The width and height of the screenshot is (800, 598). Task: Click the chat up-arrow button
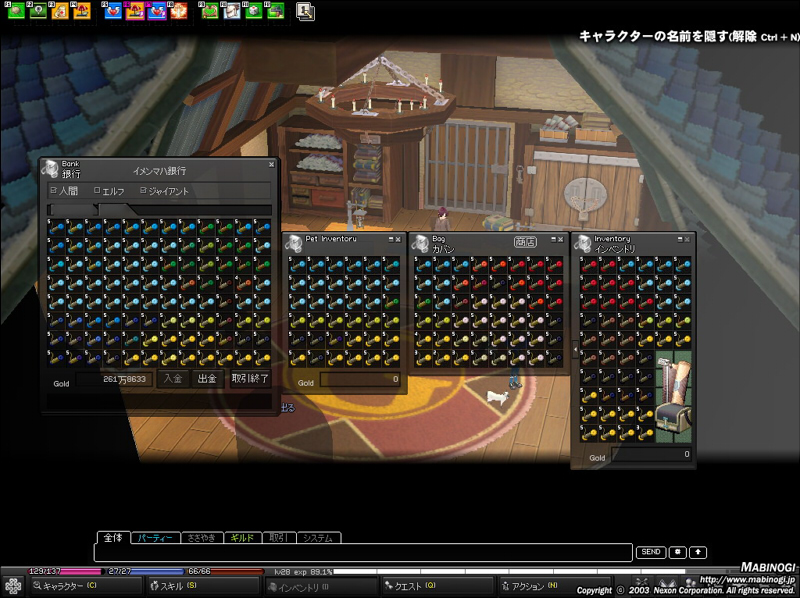pyautogui.click(x=698, y=552)
